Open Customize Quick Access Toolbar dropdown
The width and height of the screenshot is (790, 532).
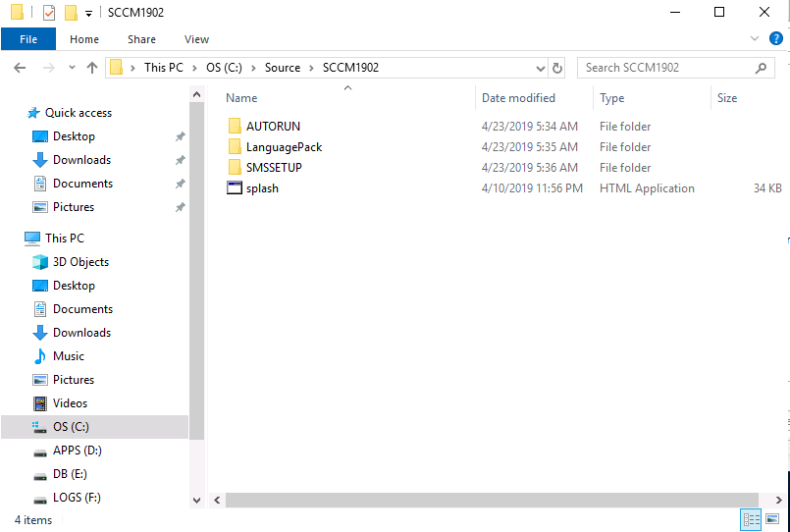coord(88,14)
